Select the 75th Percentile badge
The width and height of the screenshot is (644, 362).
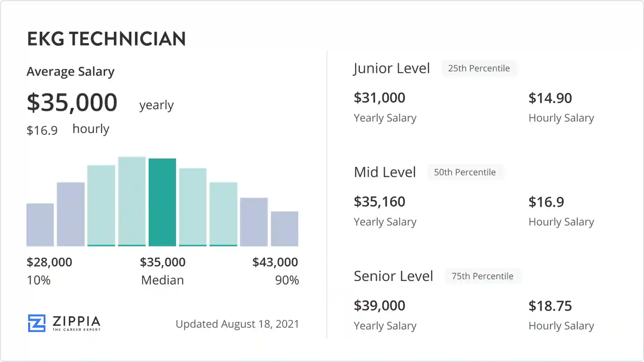pos(482,276)
